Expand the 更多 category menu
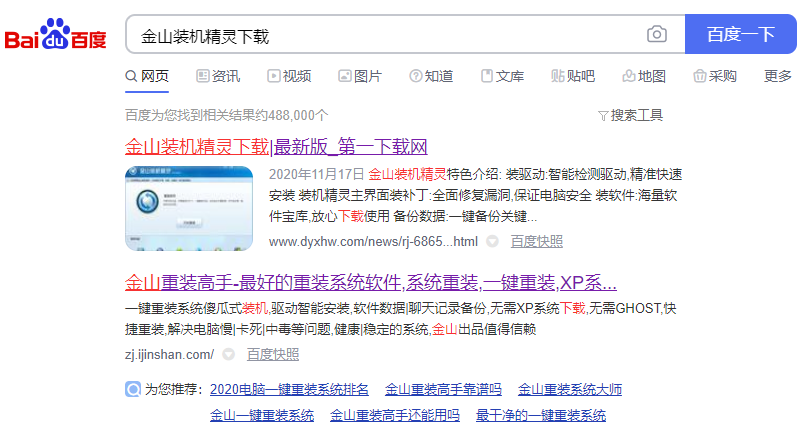The width and height of the screenshot is (810, 423). tap(777, 76)
